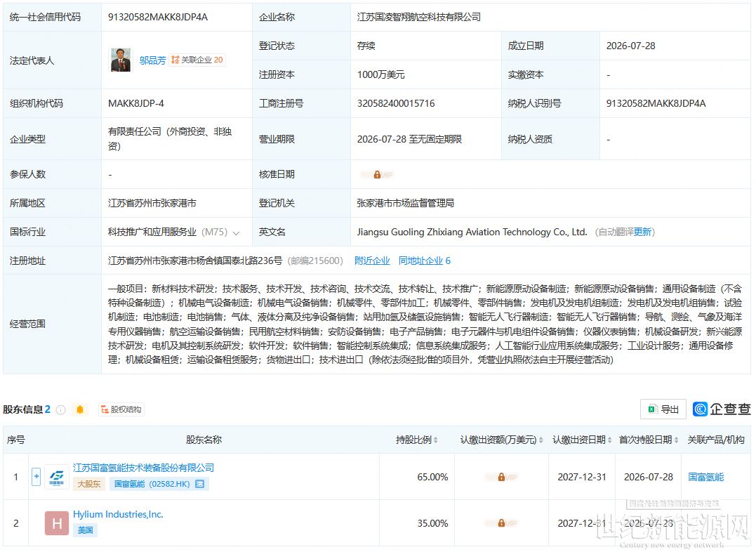Expand shareholder row 1 plus button
The width and height of the screenshot is (756, 552).
pos(37,477)
